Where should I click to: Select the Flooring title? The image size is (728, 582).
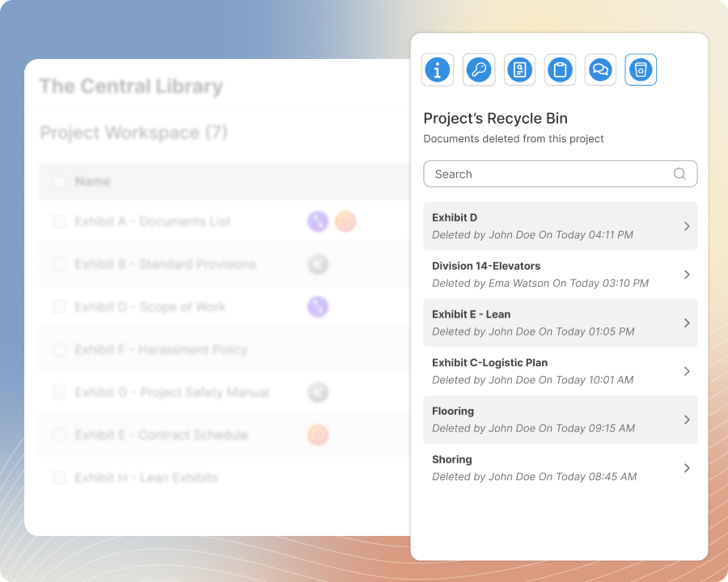(x=453, y=411)
